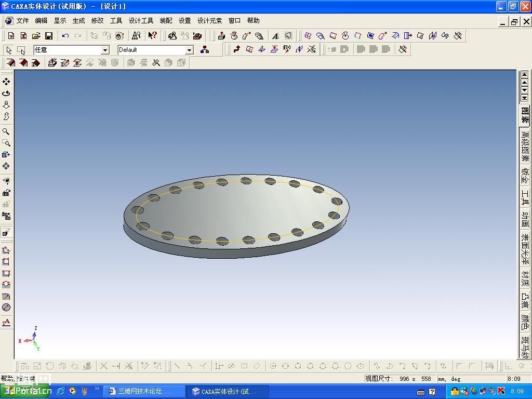Switch to the 工具 catalog tab on right
Viewport: 532px width, 399px height.
(525, 198)
